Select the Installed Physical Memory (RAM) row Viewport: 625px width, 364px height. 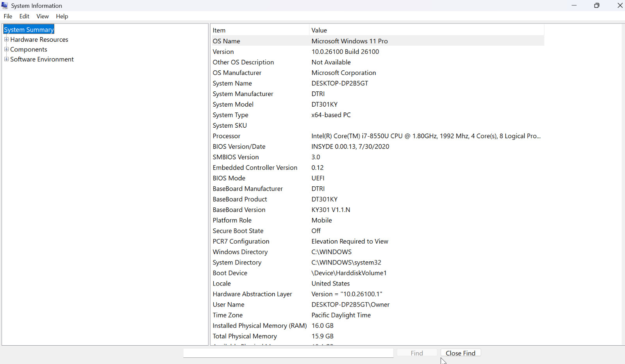click(378, 326)
